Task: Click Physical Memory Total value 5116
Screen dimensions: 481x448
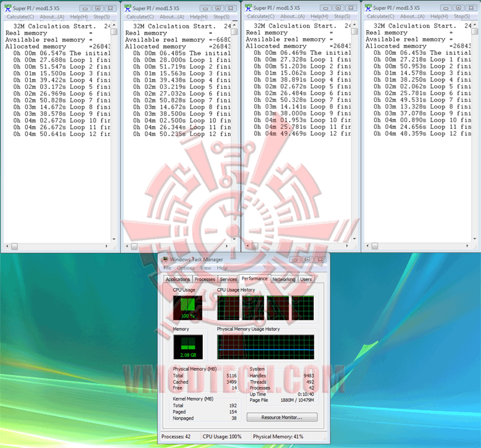Action: point(231,376)
